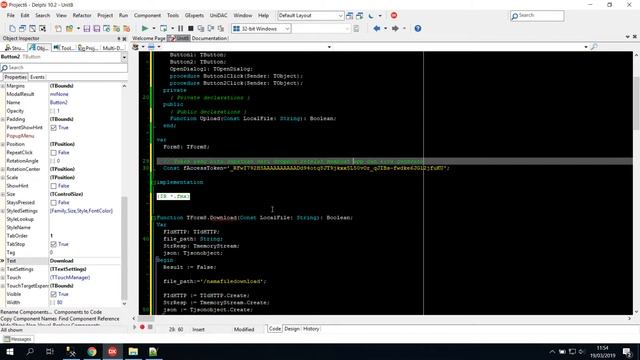Expand the StyledSettings property
The image size is (640, 360).
3,211
